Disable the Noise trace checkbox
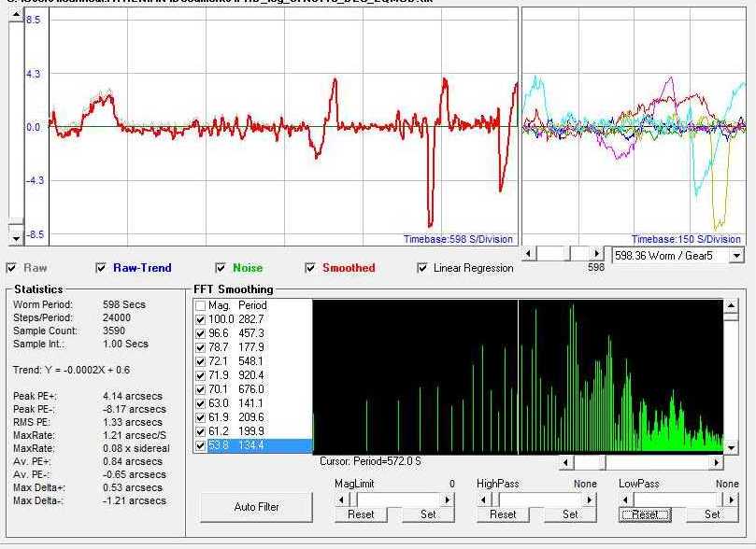The width and height of the screenshot is (756, 549). (x=221, y=268)
